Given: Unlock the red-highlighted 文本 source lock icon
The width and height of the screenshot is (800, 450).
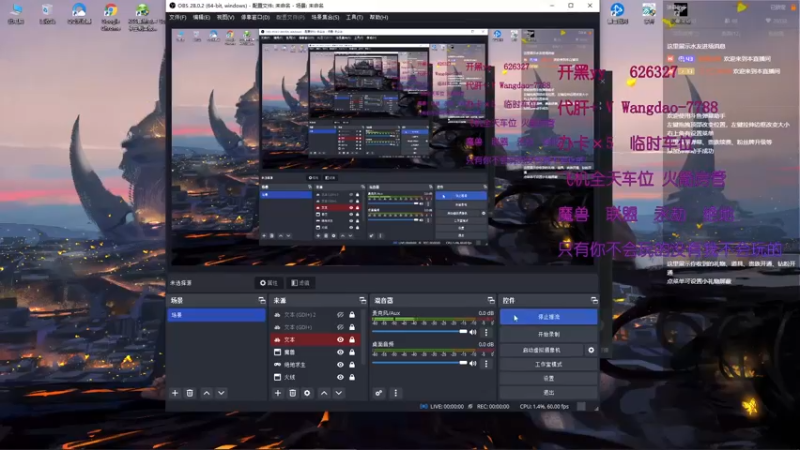Looking at the screenshot, I should click(x=352, y=339).
